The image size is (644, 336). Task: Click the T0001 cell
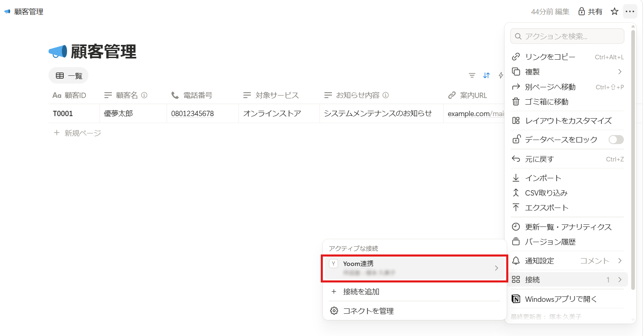pyautogui.click(x=74, y=113)
